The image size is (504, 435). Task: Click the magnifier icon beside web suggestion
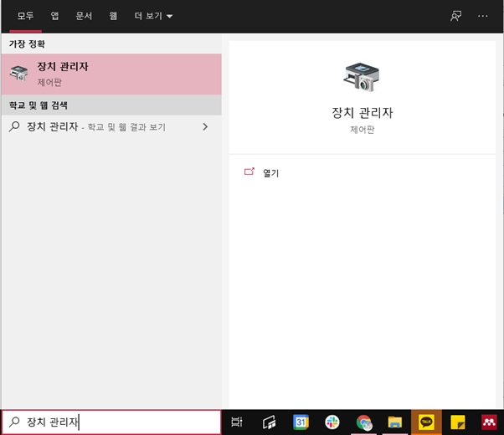point(14,126)
